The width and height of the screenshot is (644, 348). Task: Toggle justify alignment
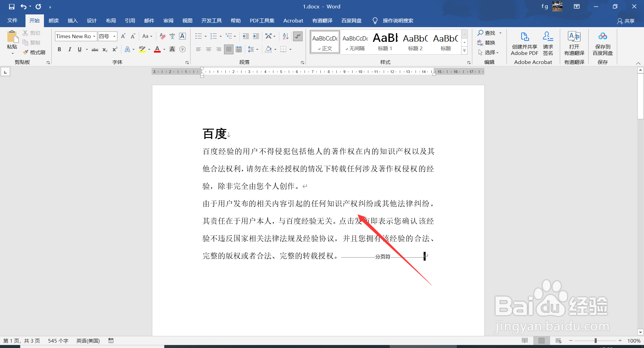pos(229,50)
